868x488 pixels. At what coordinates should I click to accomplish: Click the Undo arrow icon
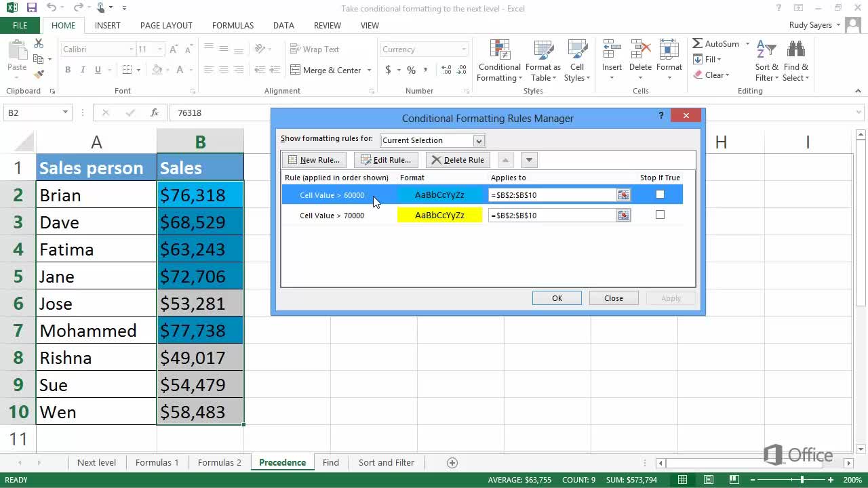[52, 8]
